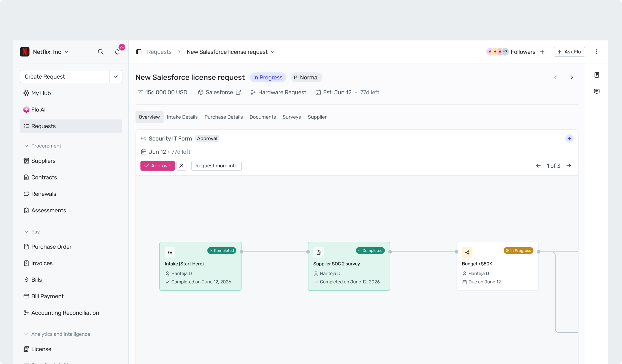622x364 pixels.
Task: Click the Approve button
Action: tap(157, 166)
